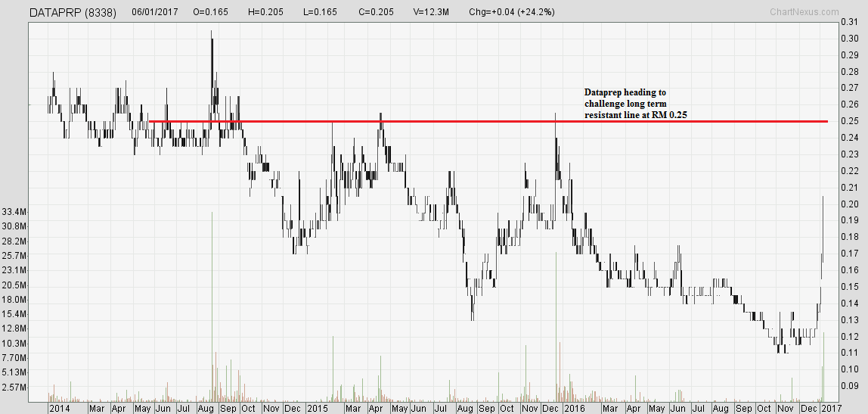Click the open value O=0.165

coord(211,12)
